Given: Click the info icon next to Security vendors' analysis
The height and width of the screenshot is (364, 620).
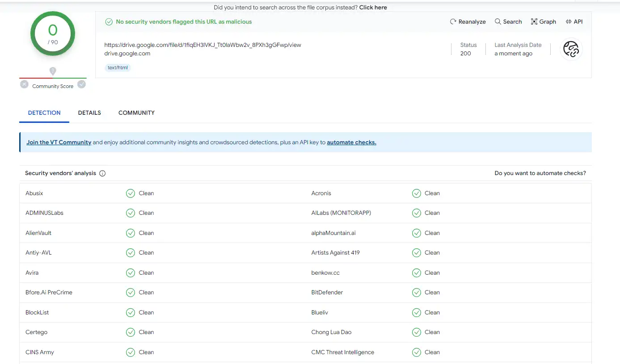Looking at the screenshot, I should tap(102, 173).
